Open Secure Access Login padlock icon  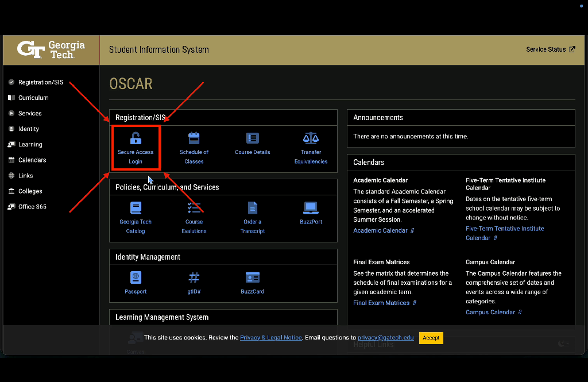(x=136, y=138)
